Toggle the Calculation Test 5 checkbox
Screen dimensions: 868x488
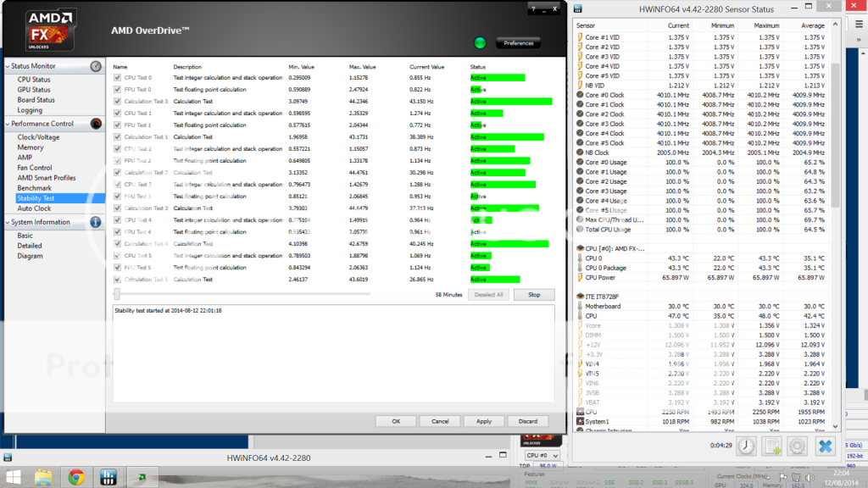[117, 280]
